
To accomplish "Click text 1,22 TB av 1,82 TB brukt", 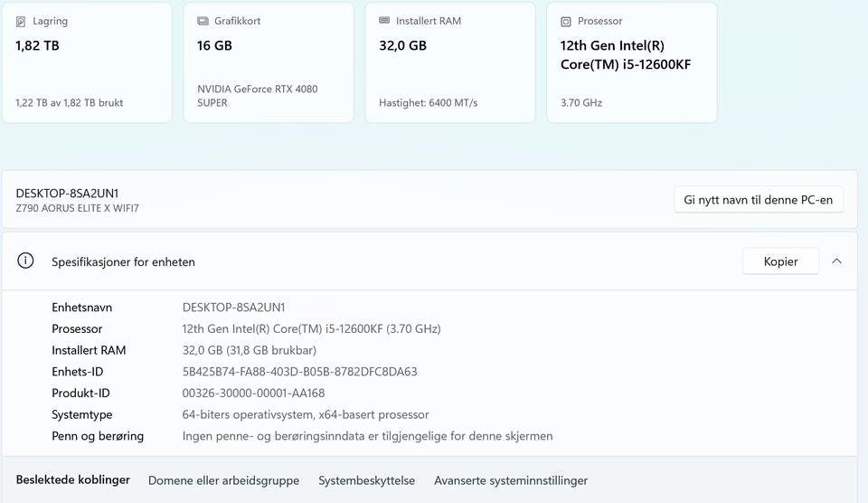I will coord(70,102).
